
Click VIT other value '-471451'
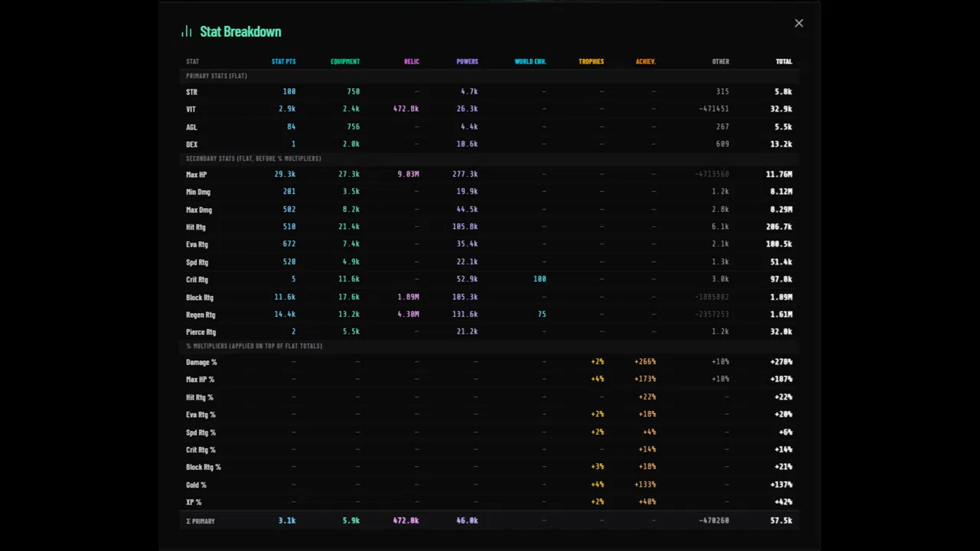click(x=714, y=109)
